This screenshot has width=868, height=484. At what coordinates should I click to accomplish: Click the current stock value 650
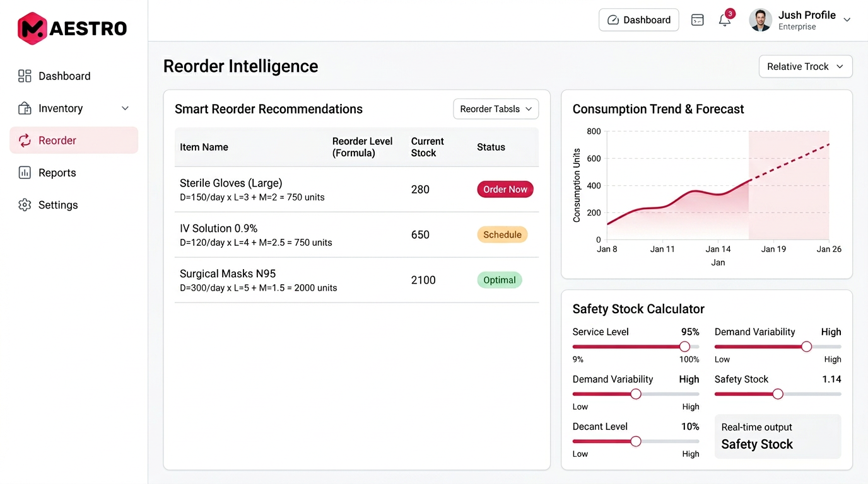(420, 234)
